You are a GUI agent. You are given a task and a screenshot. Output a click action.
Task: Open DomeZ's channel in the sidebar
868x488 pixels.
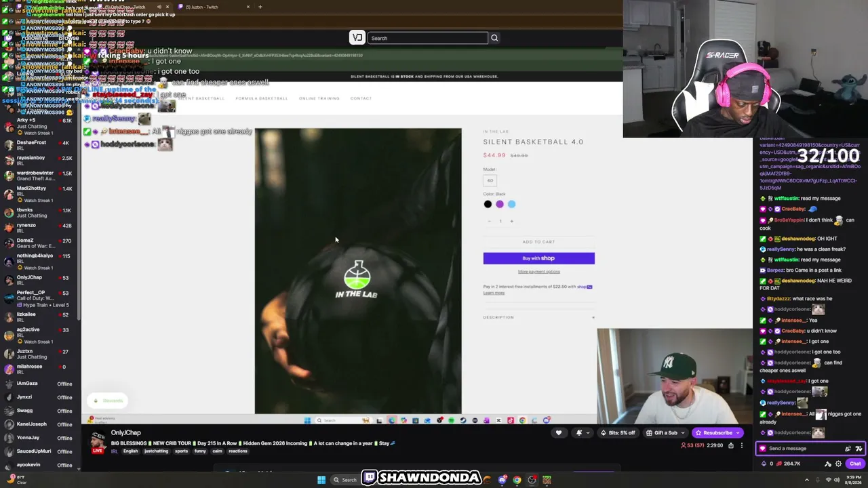(39, 243)
